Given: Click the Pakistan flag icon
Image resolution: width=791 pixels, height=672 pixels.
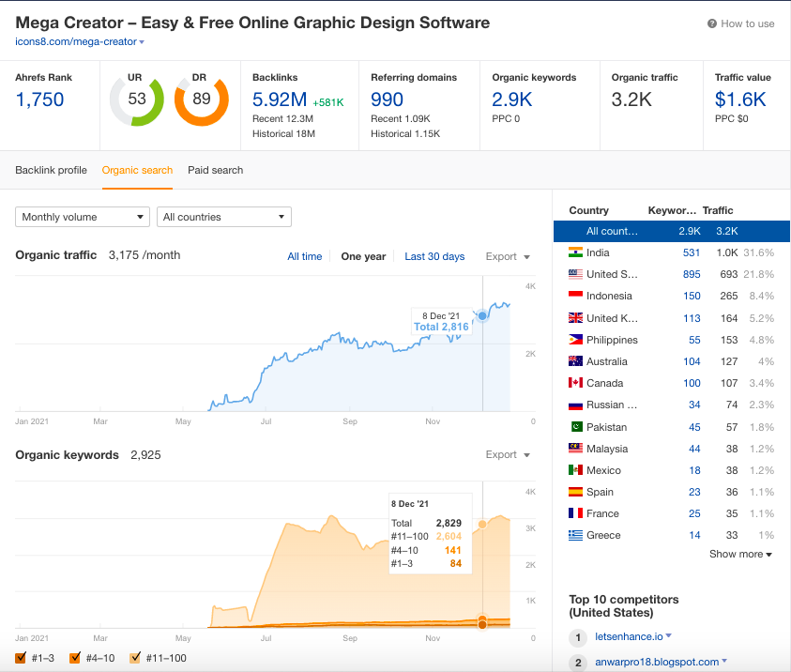Looking at the screenshot, I should pyautogui.click(x=575, y=427).
